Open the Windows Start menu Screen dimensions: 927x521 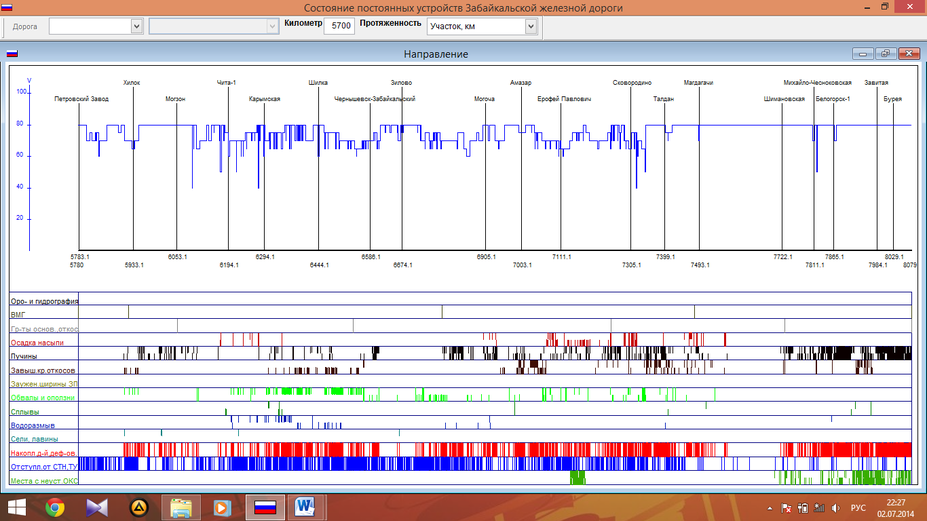(17, 508)
